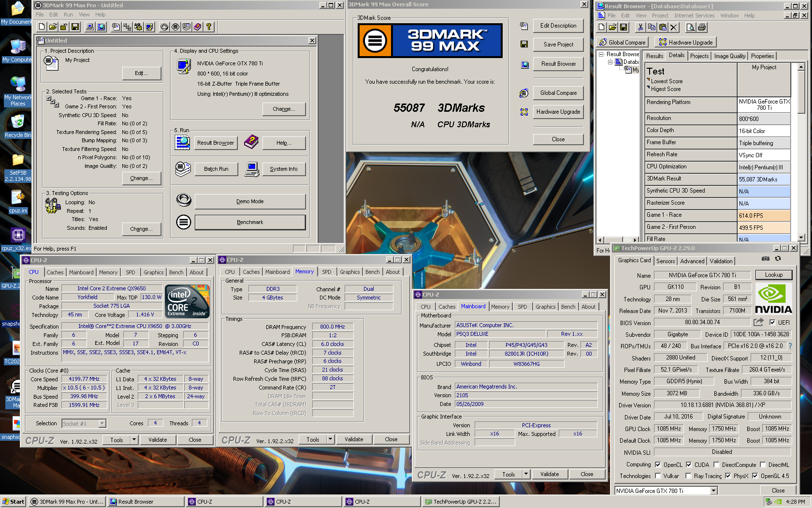Toggle OpenCL checkbox in GPU-Z

point(658,464)
